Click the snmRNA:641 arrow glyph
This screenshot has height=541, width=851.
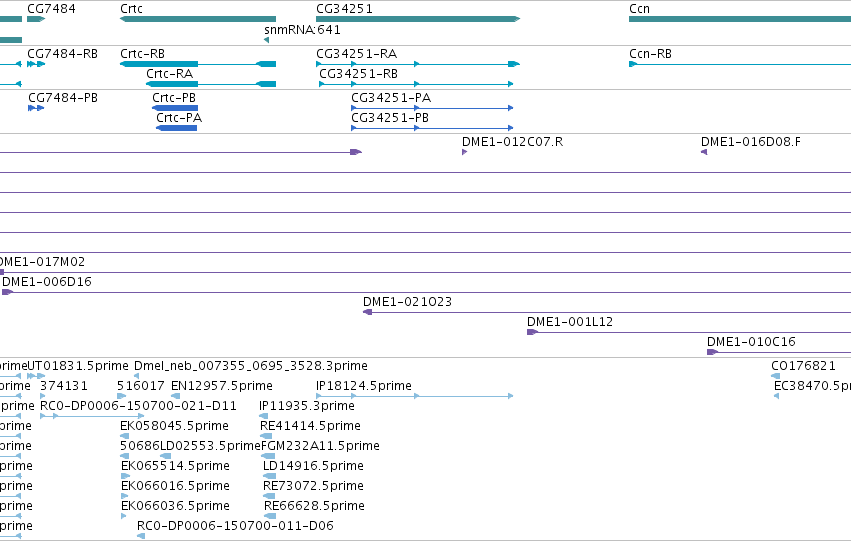click(266, 40)
